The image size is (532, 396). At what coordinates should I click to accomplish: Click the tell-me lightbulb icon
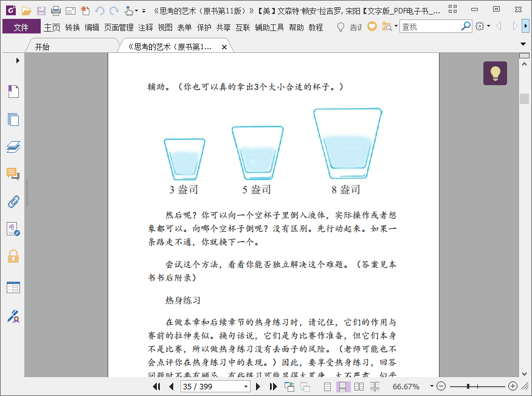point(340,27)
